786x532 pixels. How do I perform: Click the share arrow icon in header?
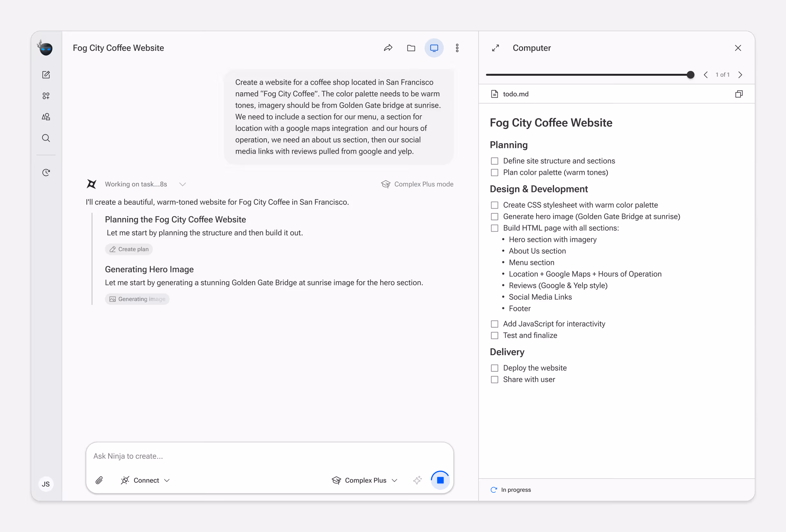point(388,48)
